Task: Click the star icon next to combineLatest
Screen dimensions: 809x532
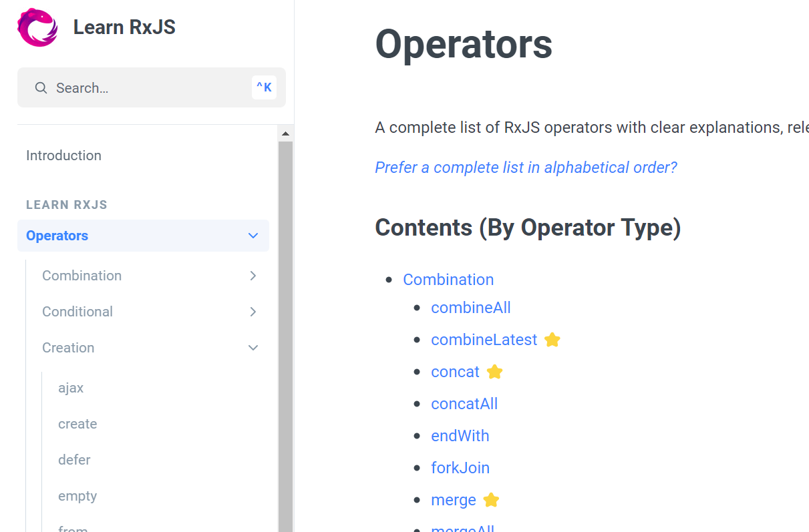Action: pos(552,340)
